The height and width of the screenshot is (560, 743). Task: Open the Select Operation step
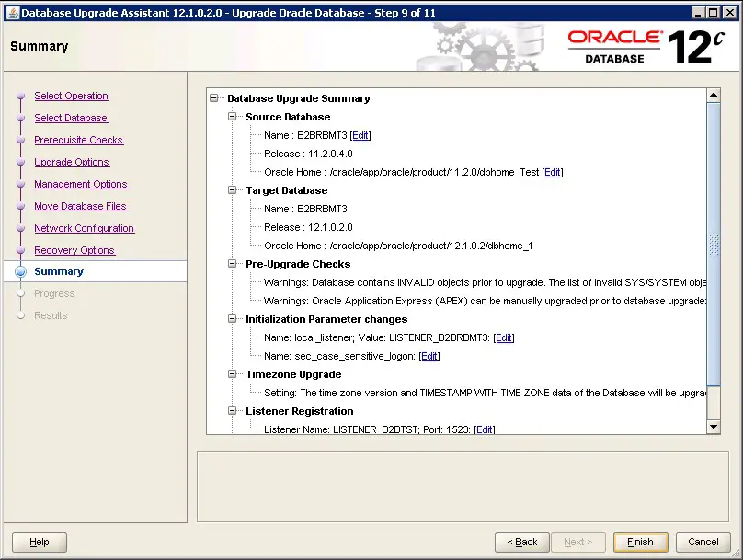pos(71,96)
